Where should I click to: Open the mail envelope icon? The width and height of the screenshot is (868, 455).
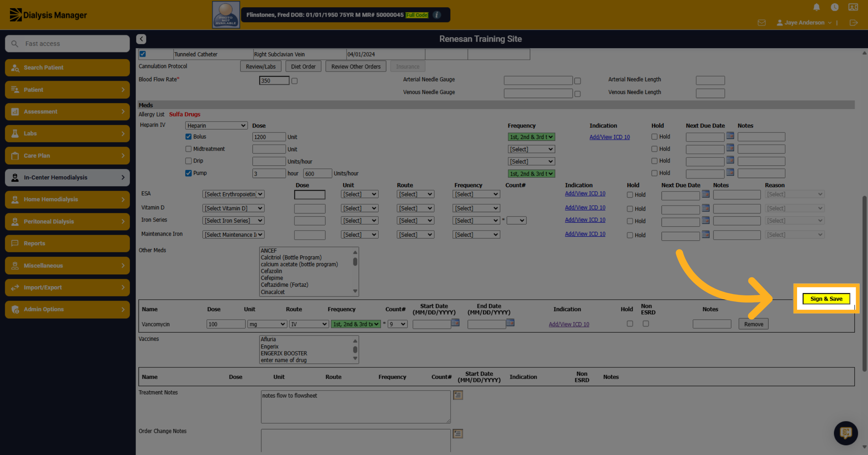pos(762,22)
